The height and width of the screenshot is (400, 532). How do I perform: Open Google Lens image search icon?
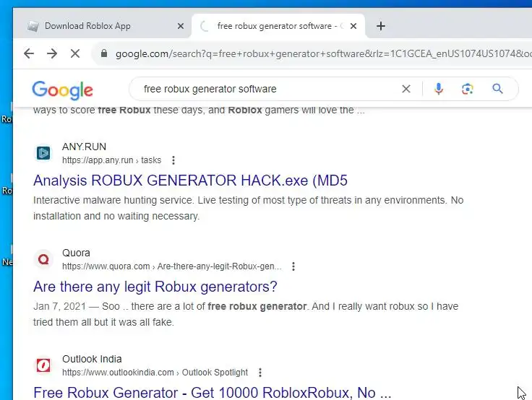[468, 89]
